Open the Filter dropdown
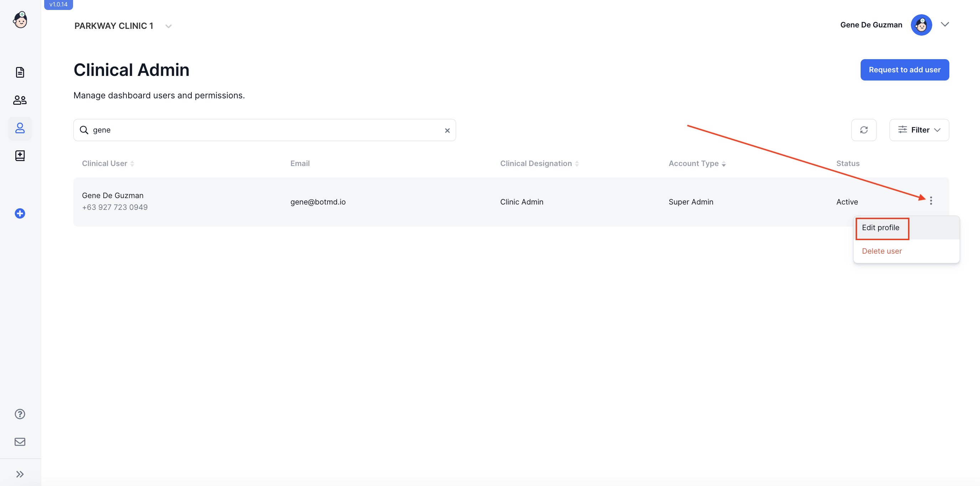 [x=919, y=130]
